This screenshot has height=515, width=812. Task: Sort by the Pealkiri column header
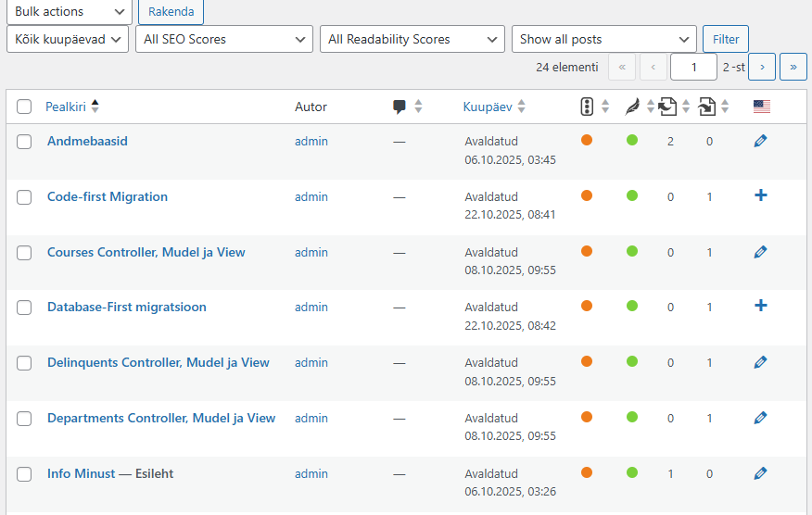point(66,107)
